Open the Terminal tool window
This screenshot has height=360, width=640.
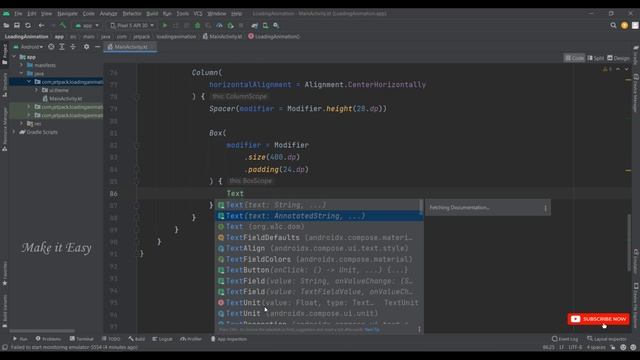pos(81,339)
